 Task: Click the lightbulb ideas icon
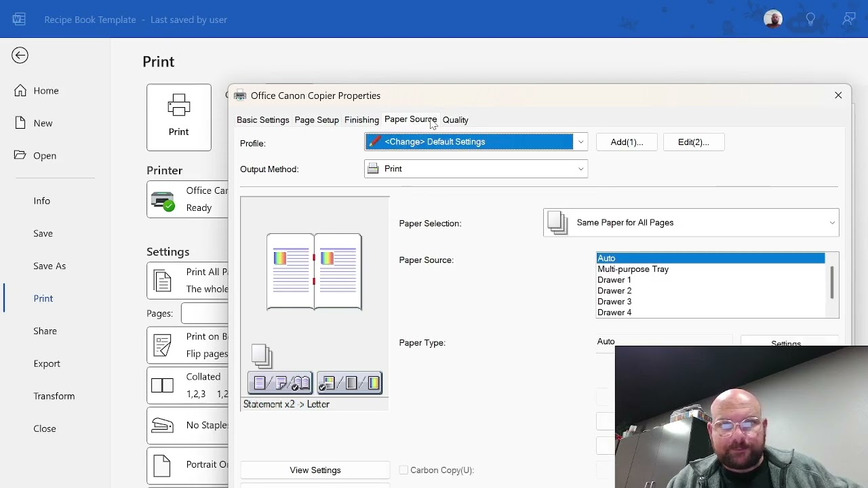pyautogui.click(x=811, y=19)
